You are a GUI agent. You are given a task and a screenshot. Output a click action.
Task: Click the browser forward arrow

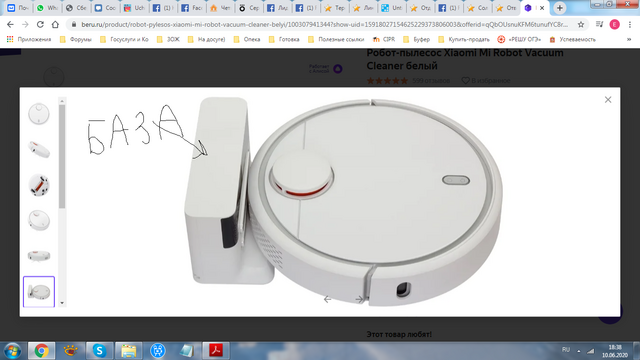click(x=25, y=24)
